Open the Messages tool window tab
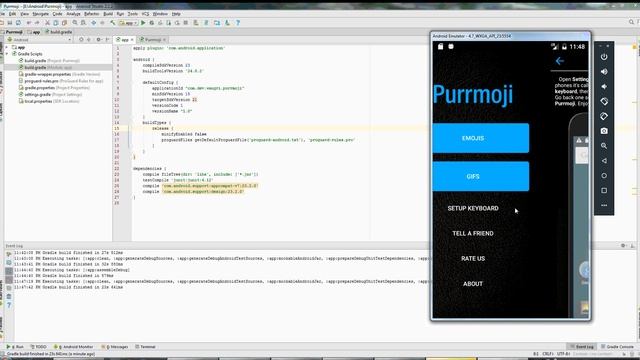 pos(114,347)
